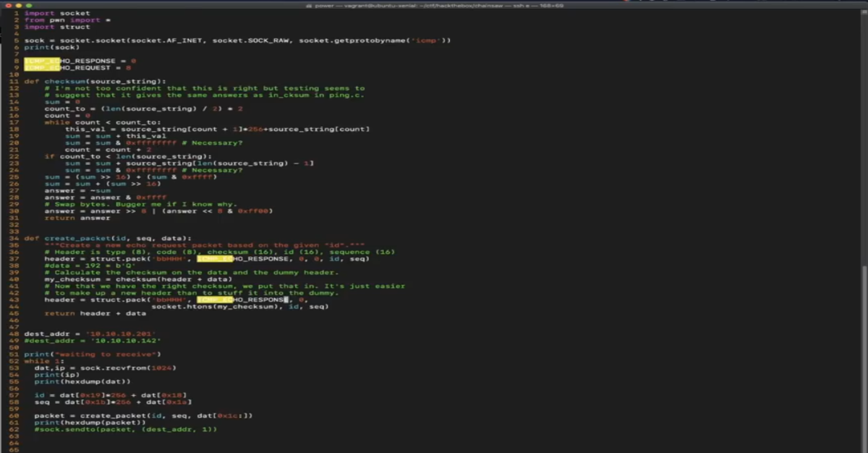Image resolution: width=868 pixels, height=453 pixels.
Task: Click the "count = count + 2" line
Action: (108, 150)
